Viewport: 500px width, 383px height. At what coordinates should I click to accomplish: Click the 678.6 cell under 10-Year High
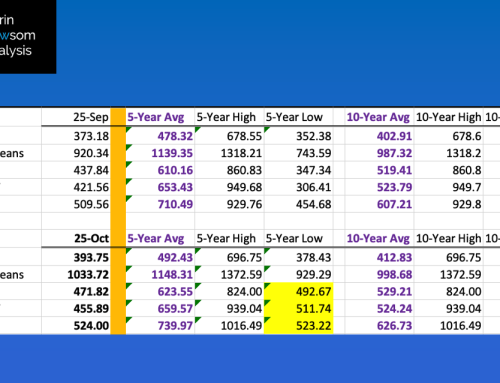click(x=448, y=136)
